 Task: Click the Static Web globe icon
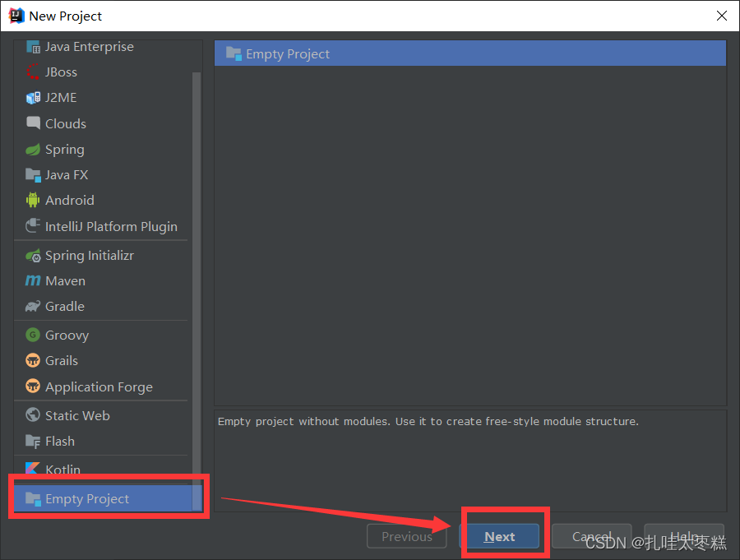(x=33, y=415)
